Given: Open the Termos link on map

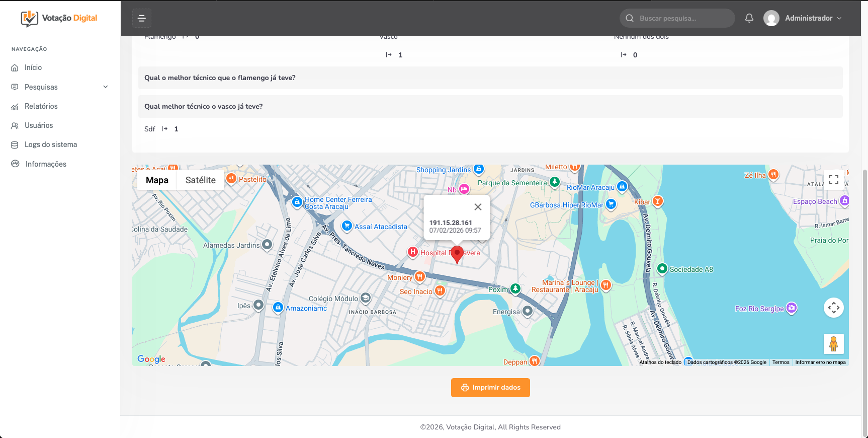Looking at the screenshot, I should tap(780, 362).
